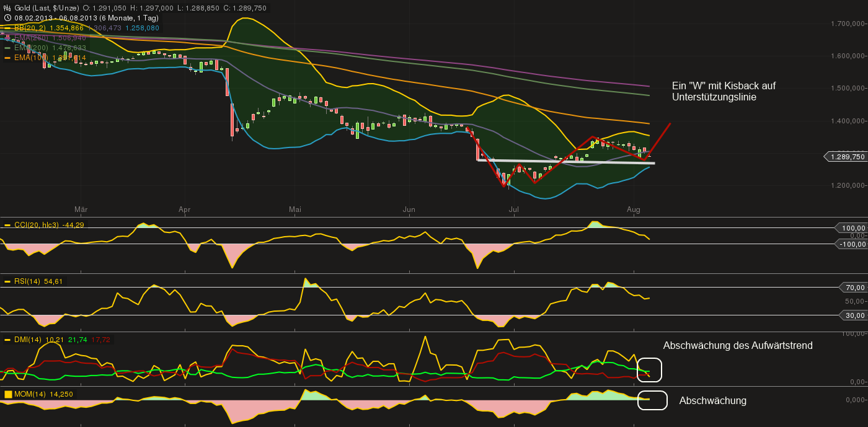Viewport: 868px width, 427px height.
Task: Click the yellow CCI indicator marker
Action: pos(7,225)
